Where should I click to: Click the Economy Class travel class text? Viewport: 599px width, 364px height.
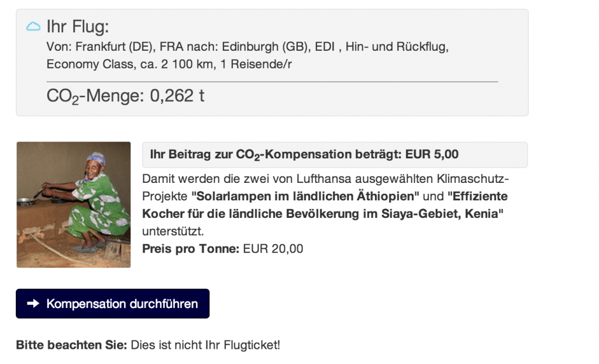click(x=89, y=64)
